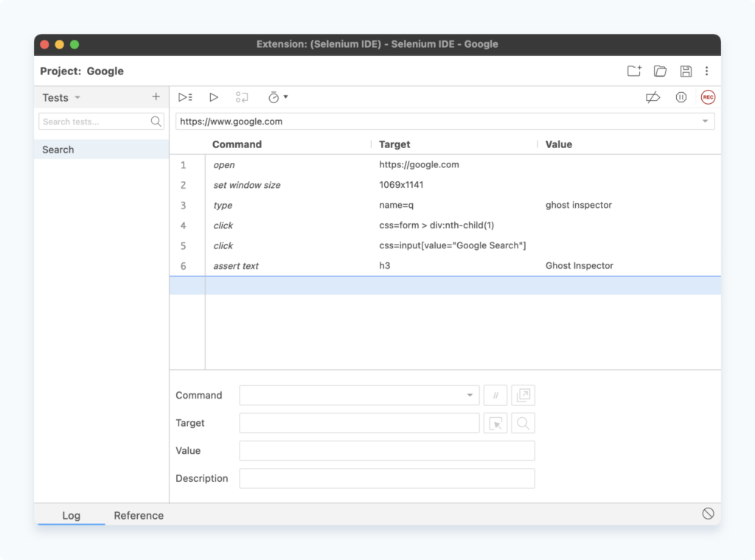Viewport: 755px width, 560px height.
Task: Open new window configuration icon
Action: click(523, 396)
